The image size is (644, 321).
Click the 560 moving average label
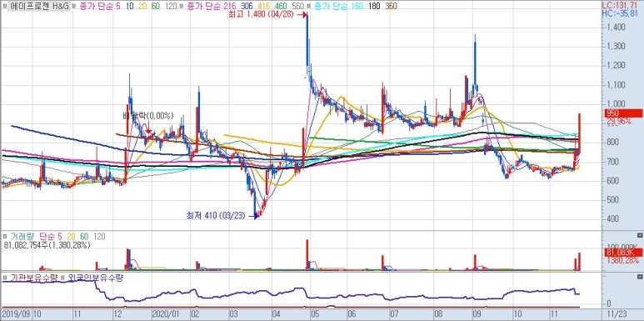pyautogui.click(x=297, y=6)
